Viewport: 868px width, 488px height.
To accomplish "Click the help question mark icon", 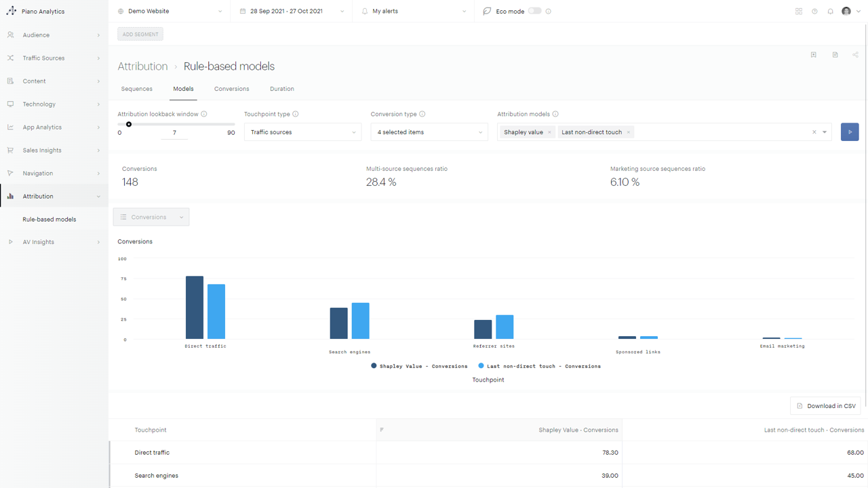I will point(814,12).
